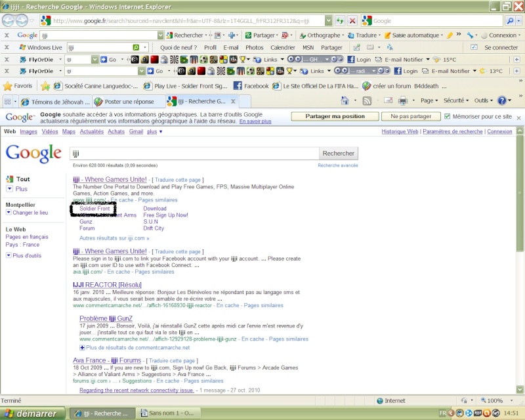Open the Outils dropdown menu
The width and height of the screenshot is (525, 420).
point(484,100)
